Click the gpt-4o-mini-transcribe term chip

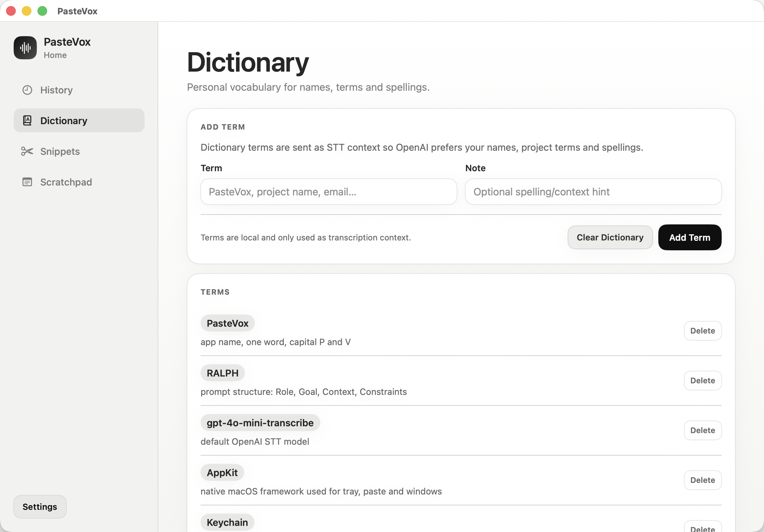pos(260,423)
